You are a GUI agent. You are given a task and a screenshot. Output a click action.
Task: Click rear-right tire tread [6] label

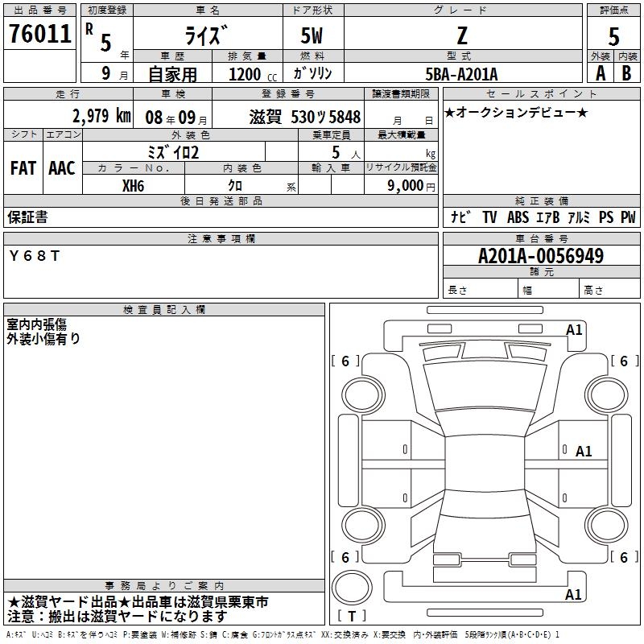point(625,557)
